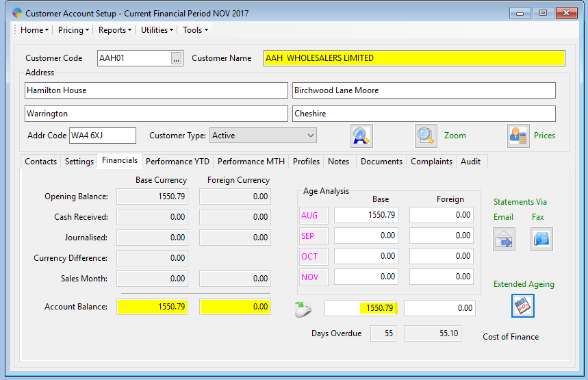Click the Days Overdue value 55
This screenshot has width=588, height=380.
(x=383, y=333)
